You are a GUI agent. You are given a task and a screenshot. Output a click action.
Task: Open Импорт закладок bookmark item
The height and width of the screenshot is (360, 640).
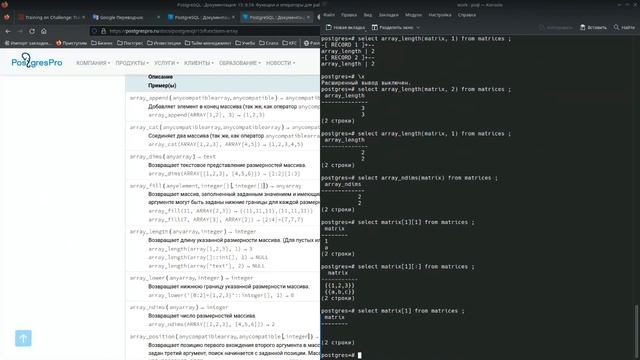tap(28, 43)
